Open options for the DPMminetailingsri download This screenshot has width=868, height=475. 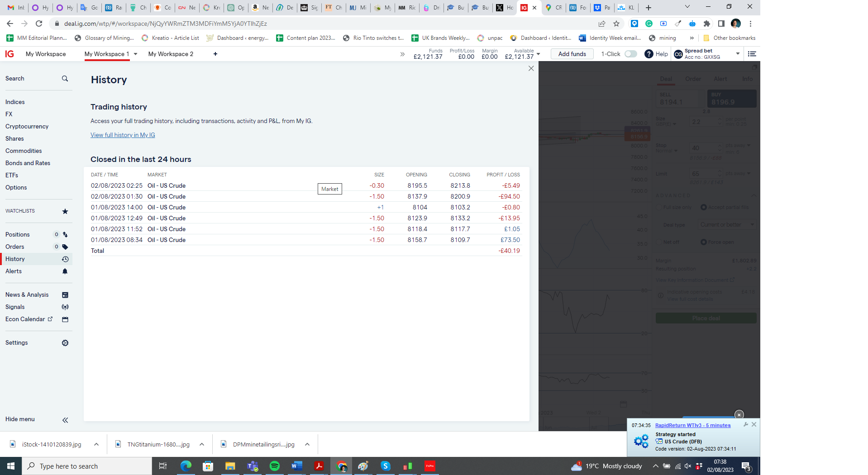coord(307,444)
